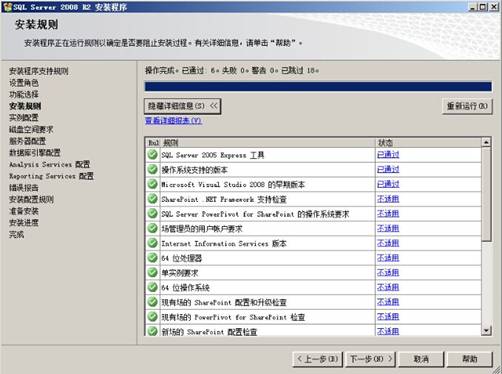Screen dimensions: 502x374
Task: Open 不适用 link for PowerPivot 操作系统要求
Action: coord(388,214)
